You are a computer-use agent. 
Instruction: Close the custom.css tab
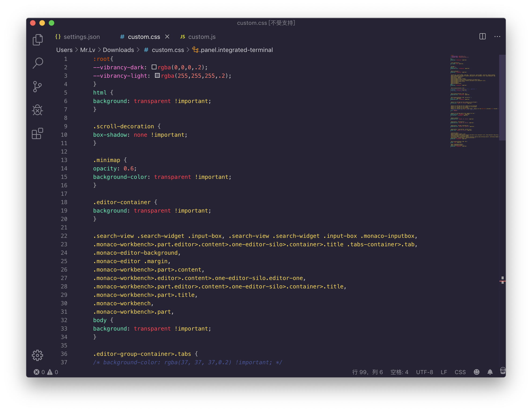click(167, 37)
